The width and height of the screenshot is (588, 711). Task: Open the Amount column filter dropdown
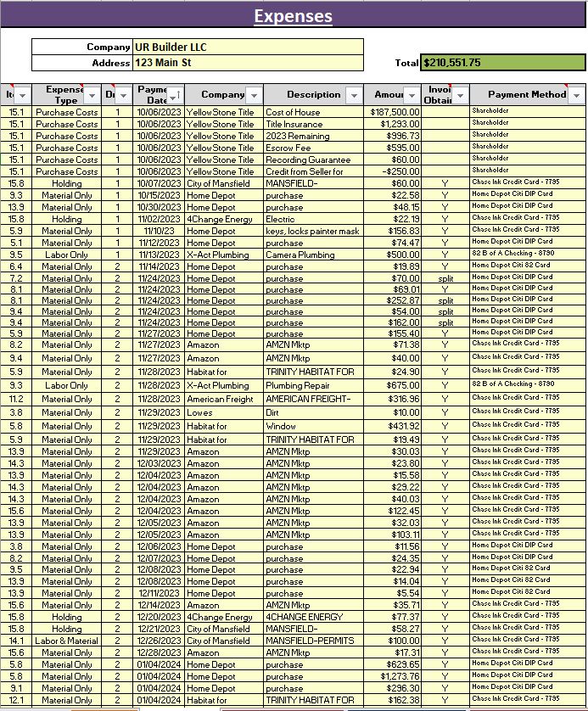412,96
